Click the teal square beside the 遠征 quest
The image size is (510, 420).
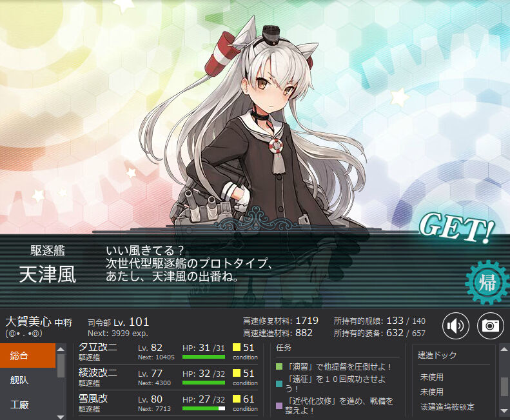[x=279, y=383]
